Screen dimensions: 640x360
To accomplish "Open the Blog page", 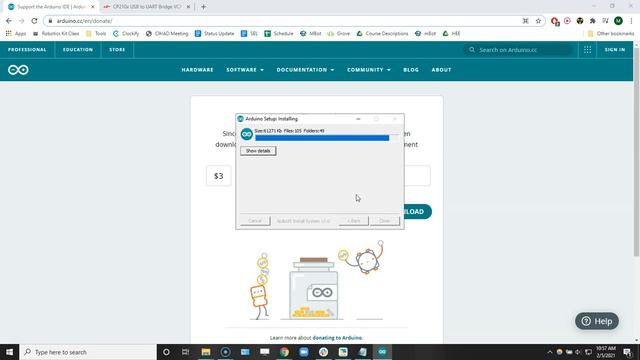I will click(x=411, y=70).
